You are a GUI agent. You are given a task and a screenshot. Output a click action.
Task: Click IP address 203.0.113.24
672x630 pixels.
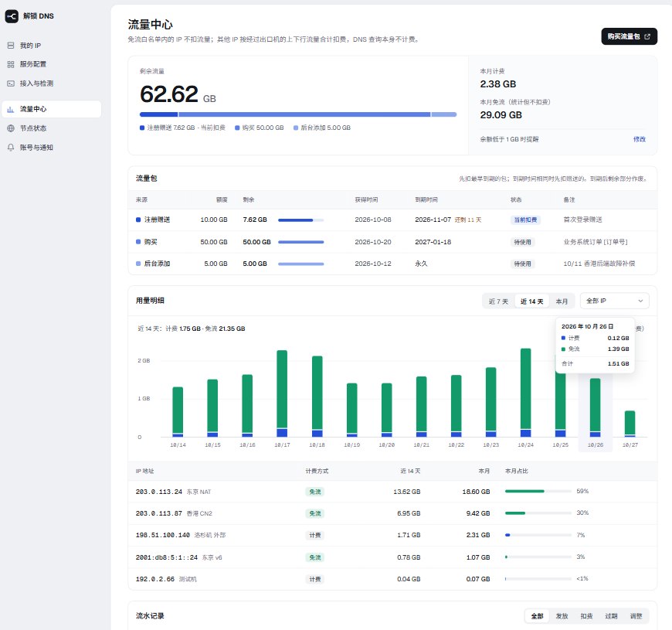pyautogui.click(x=159, y=492)
